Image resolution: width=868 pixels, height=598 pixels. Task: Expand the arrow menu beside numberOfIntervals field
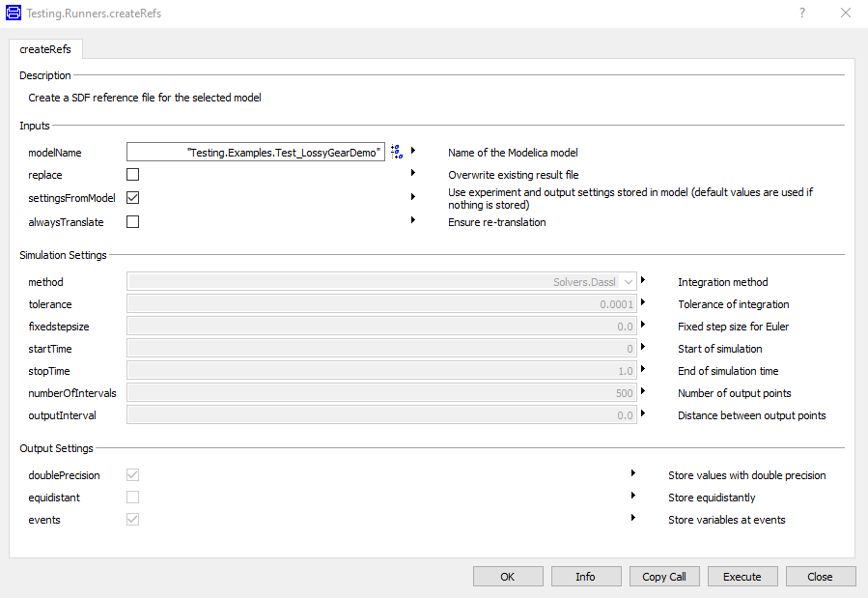click(x=643, y=391)
